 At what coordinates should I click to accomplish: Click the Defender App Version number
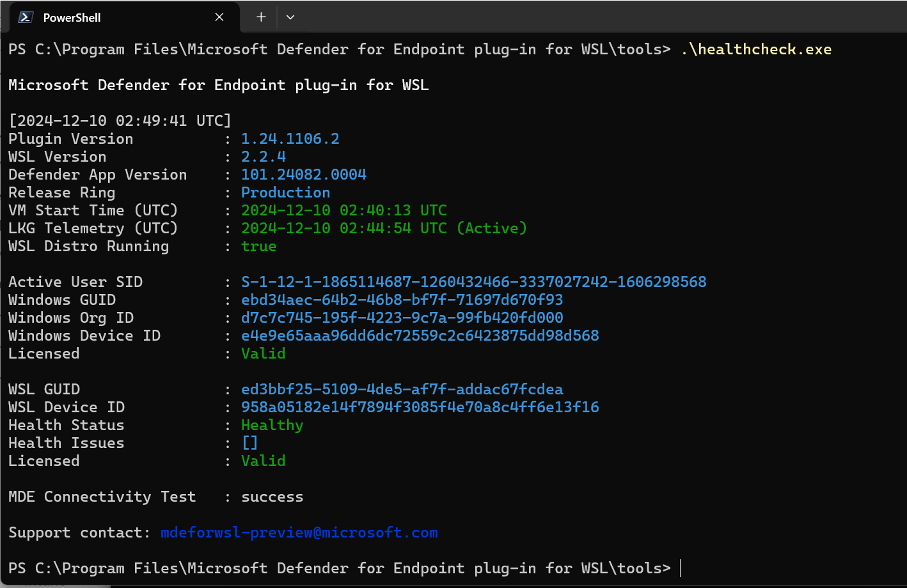(x=304, y=174)
